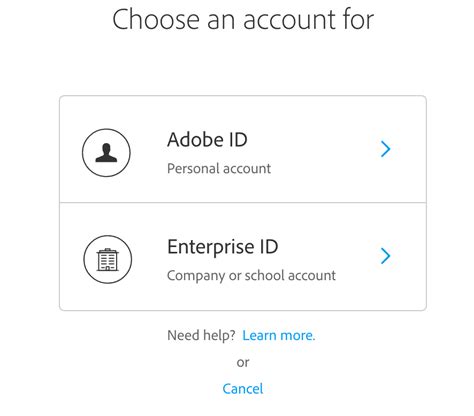Click the person silhouette icon
Viewport: 474px width, 416px height.
point(106,153)
